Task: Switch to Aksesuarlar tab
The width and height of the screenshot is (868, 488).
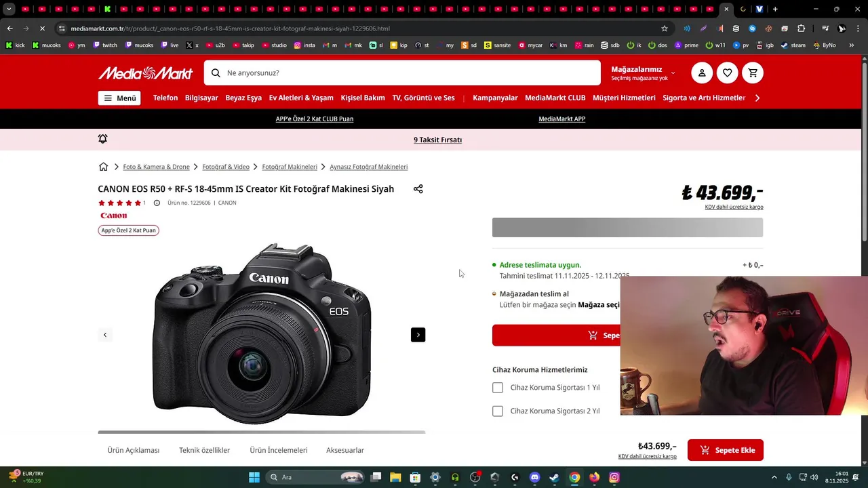Action: coord(345,450)
